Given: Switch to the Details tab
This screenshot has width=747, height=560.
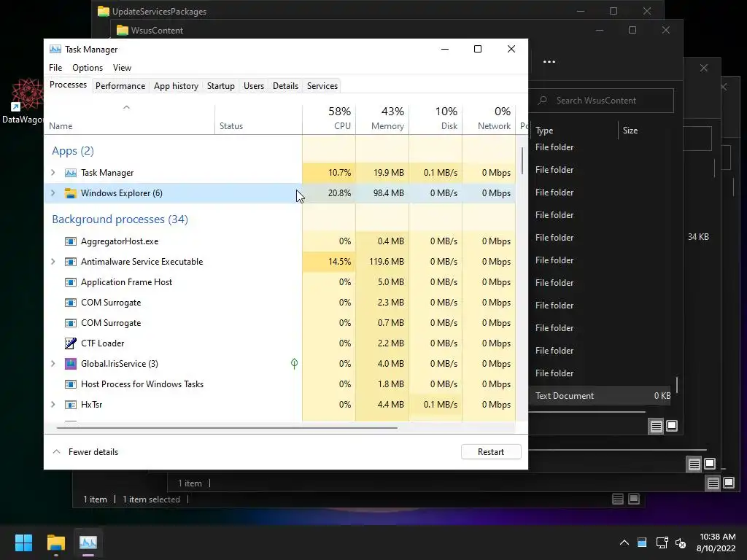Looking at the screenshot, I should pyautogui.click(x=285, y=86).
